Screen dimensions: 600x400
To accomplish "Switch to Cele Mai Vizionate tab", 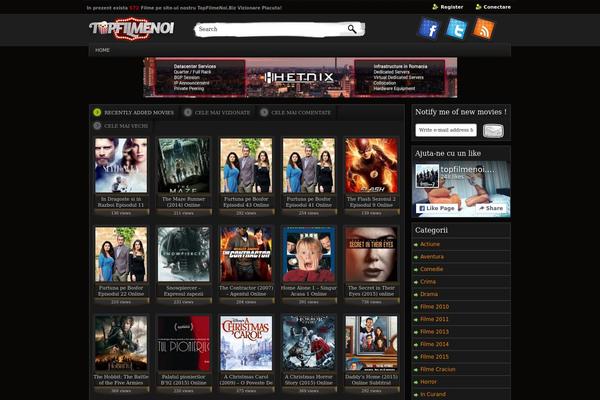I will click(x=217, y=113).
